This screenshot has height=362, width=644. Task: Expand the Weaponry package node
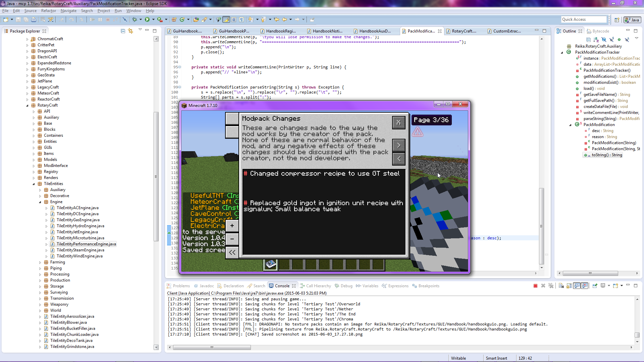[x=40, y=305]
